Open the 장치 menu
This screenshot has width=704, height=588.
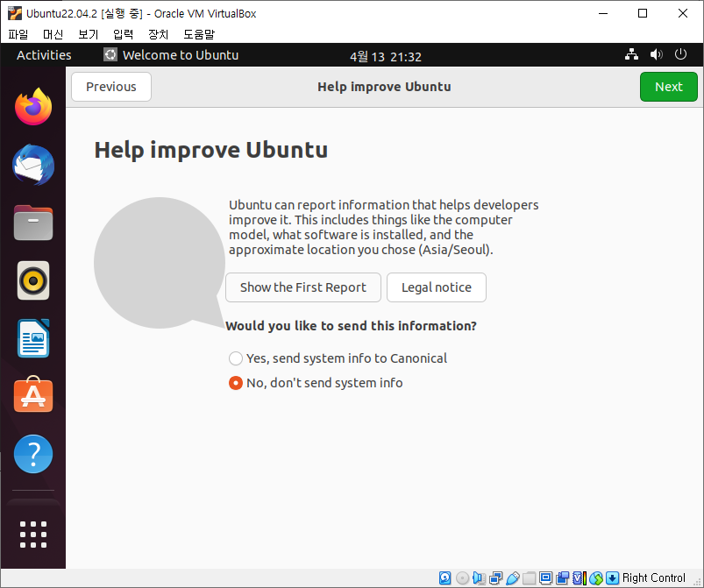coord(158,34)
